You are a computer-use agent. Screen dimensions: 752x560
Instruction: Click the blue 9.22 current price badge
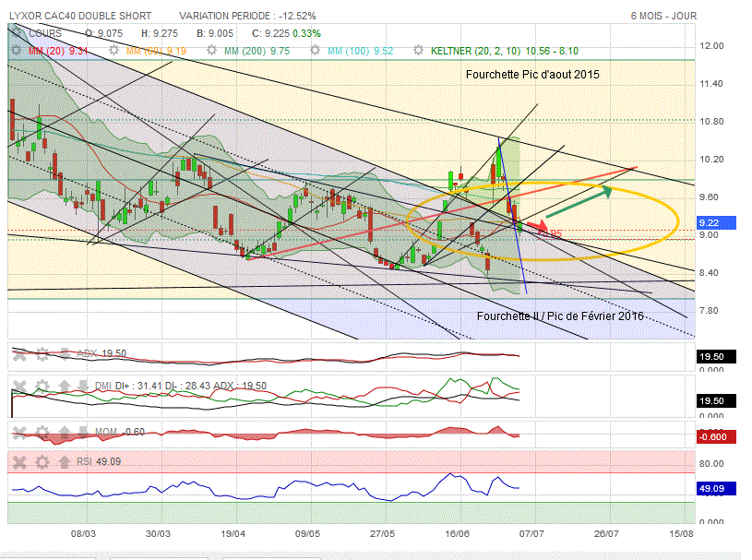[x=715, y=222]
